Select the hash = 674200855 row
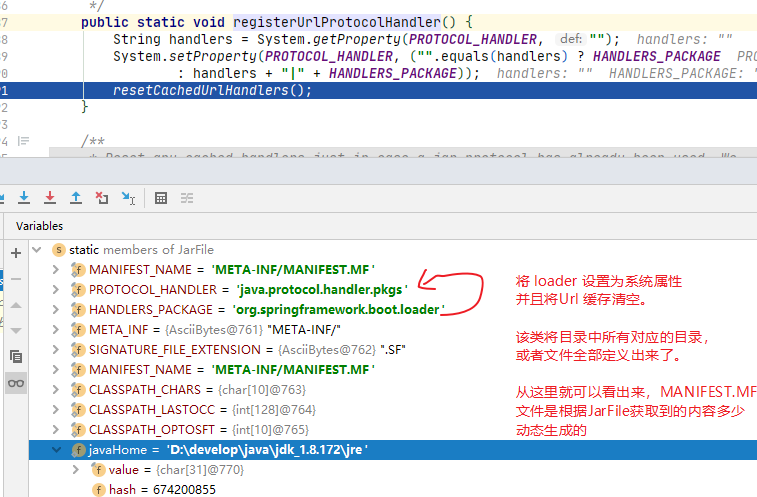 click(x=393, y=490)
